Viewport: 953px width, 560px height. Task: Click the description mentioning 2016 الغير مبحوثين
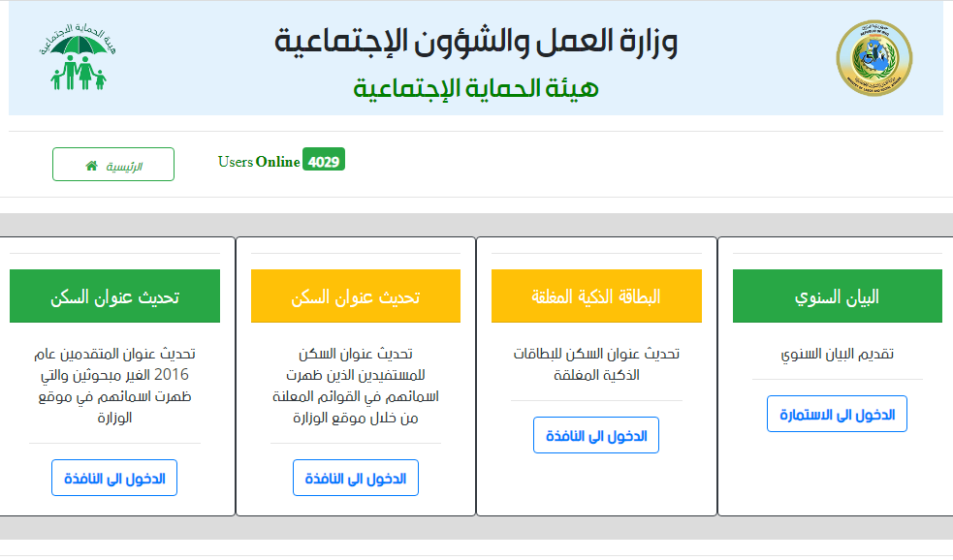[114, 385]
